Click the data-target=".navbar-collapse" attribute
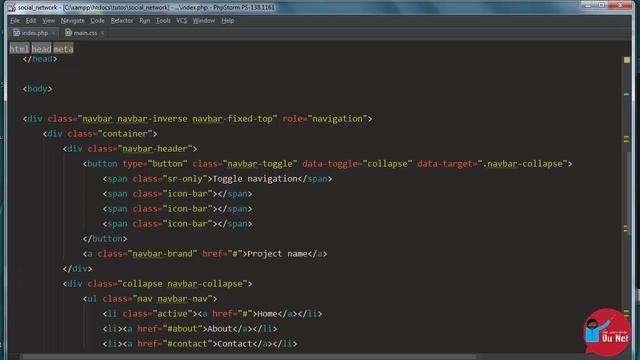The image size is (640, 360). click(x=492, y=164)
